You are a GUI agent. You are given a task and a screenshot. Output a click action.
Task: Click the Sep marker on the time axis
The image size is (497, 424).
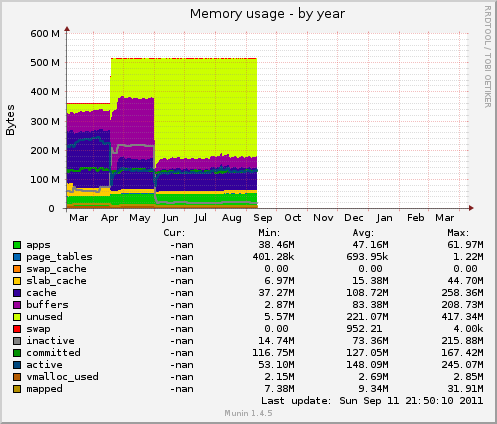[263, 218]
